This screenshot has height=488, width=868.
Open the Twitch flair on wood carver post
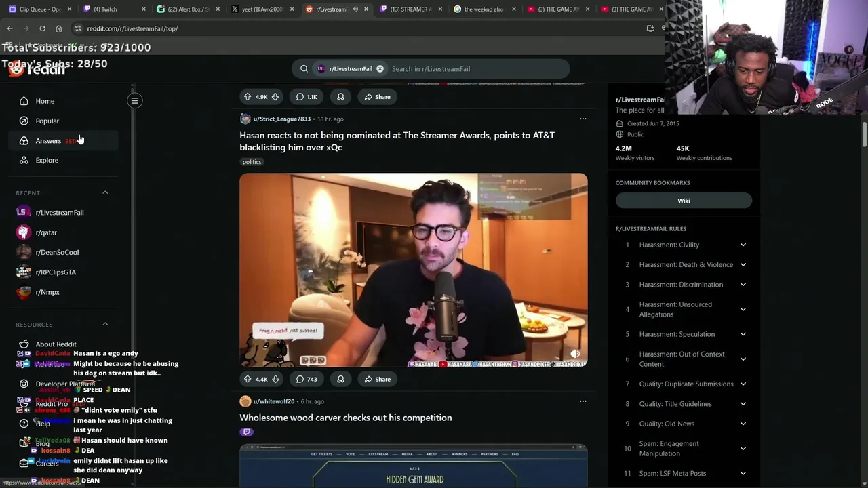point(246,432)
